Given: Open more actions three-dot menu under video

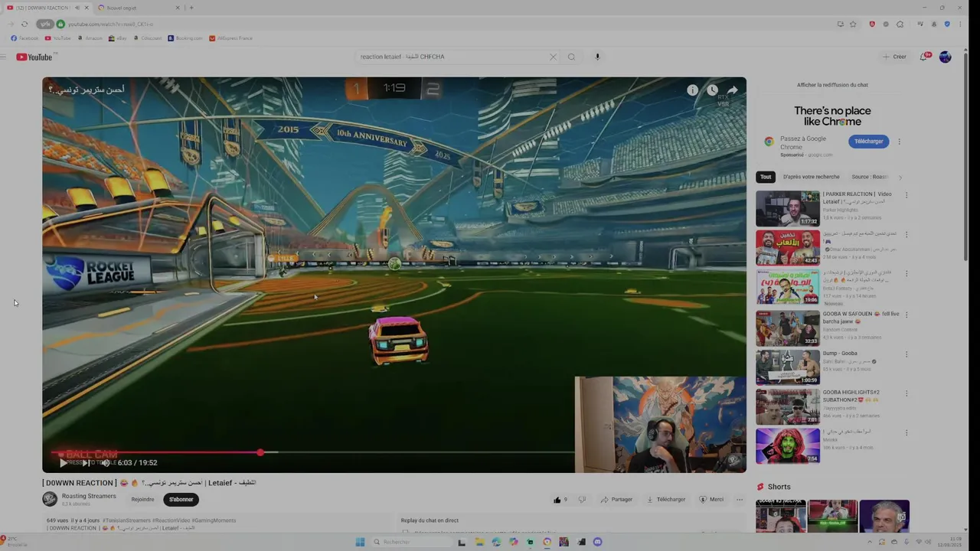Looking at the screenshot, I should pyautogui.click(x=740, y=500).
